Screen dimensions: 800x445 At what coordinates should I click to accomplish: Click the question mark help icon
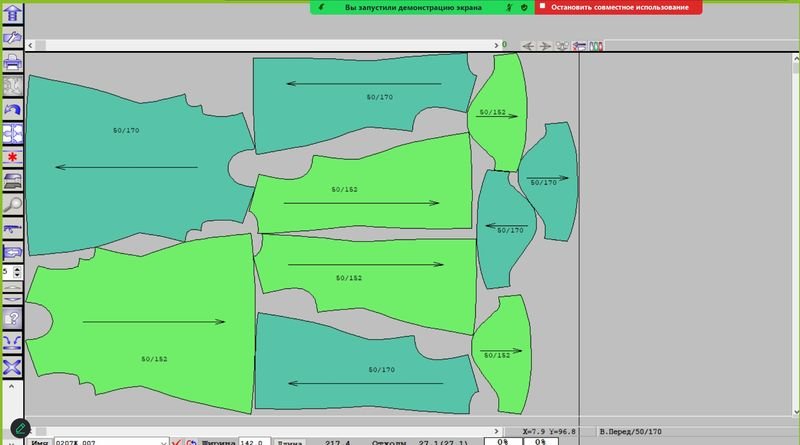(13, 318)
